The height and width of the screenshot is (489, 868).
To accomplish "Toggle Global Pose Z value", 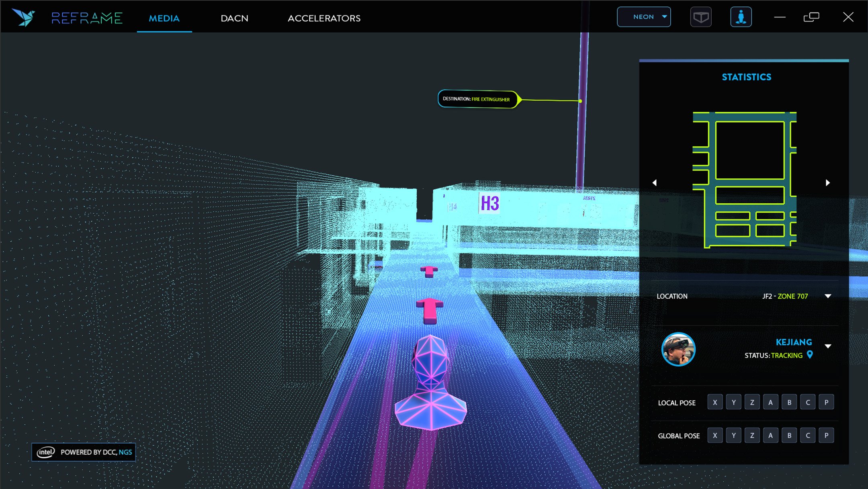I will coord(752,436).
